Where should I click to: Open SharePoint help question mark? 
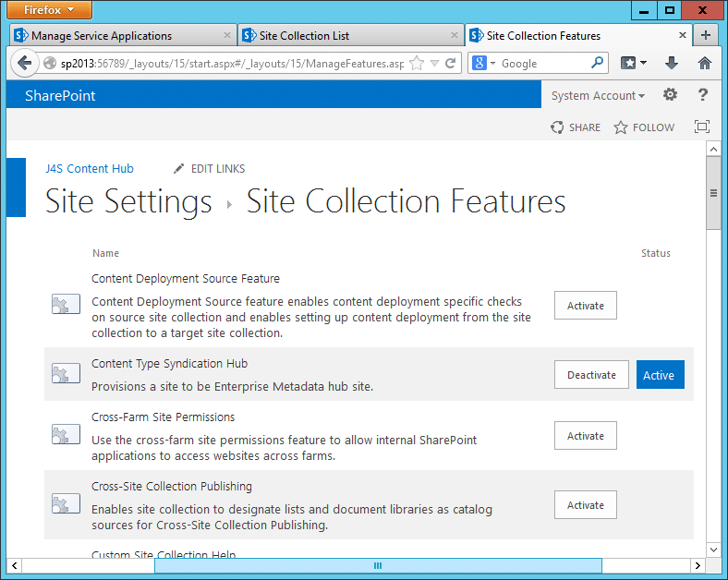point(703,95)
